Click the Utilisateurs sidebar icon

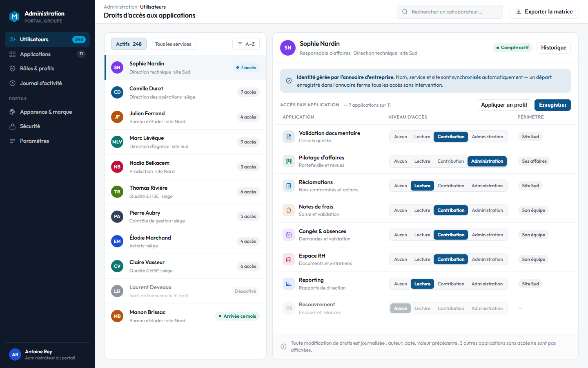tap(13, 40)
